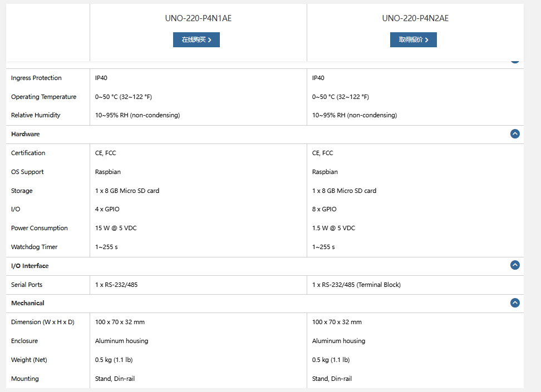The height and width of the screenshot is (392, 541).
Task: Select the UNO-220-P4N2AE product title
Action: click(415, 18)
